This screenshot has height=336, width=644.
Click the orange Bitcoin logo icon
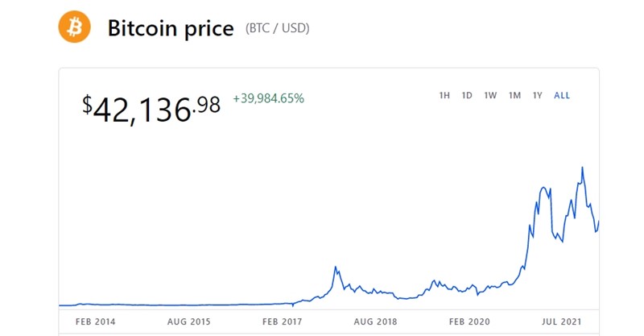pos(75,27)
